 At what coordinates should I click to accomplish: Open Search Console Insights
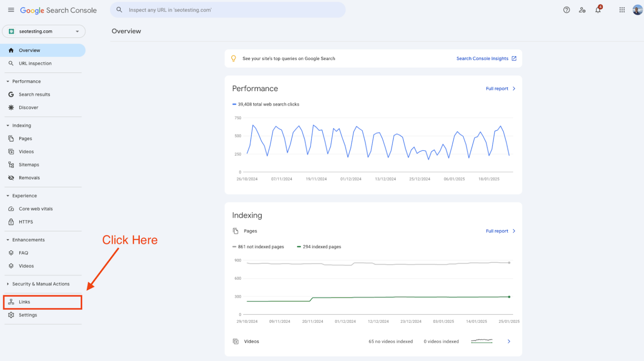click(483, 58)
